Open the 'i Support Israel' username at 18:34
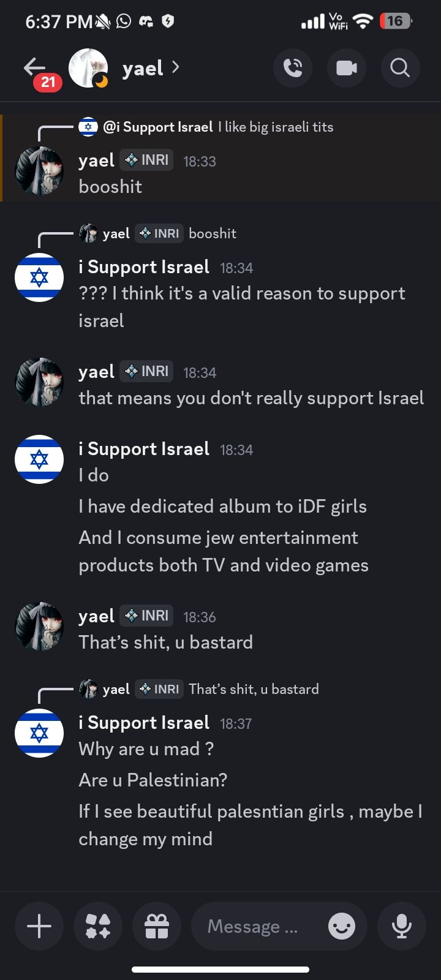This screenshot has width=441, height=980. (x=144, y=267)
